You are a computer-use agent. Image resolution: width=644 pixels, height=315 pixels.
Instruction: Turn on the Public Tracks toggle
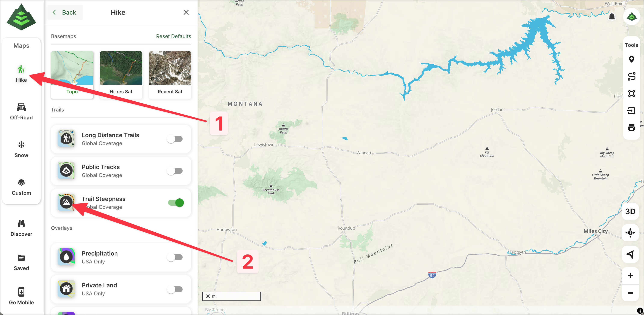[175, 171]
